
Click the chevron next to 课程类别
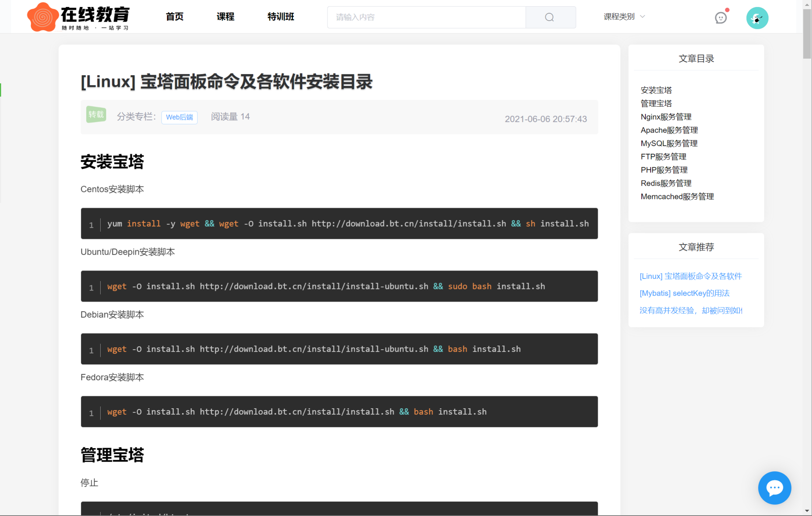point(642,17)
